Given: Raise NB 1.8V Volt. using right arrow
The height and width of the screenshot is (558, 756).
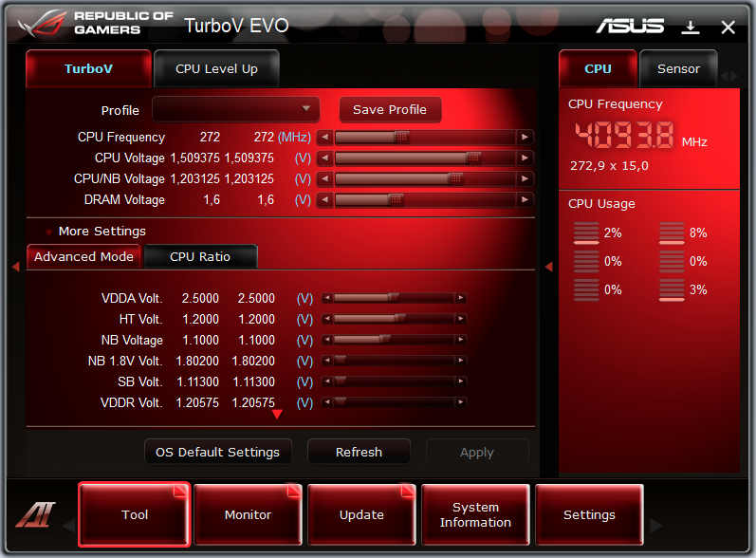Looking at the screenshot, I should click(x=461, y=361).
